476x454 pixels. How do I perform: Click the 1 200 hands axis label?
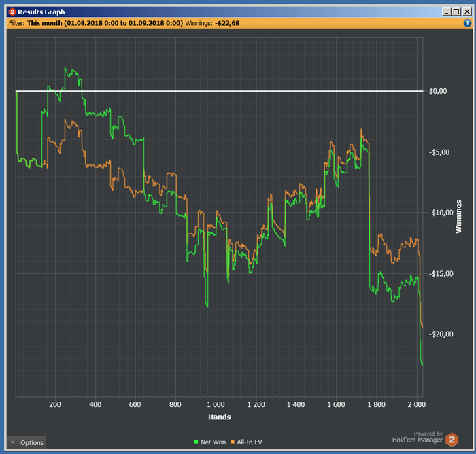coord(256,404)
